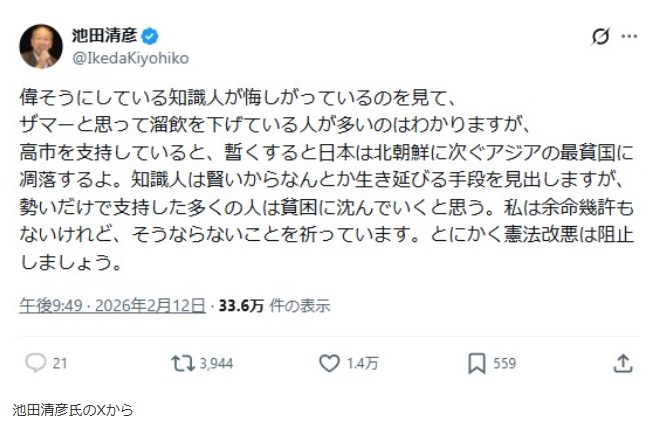This screenshot has width=655, height=423.
Task: Click the bookmark count 559
Action: (x=505, y=364)
